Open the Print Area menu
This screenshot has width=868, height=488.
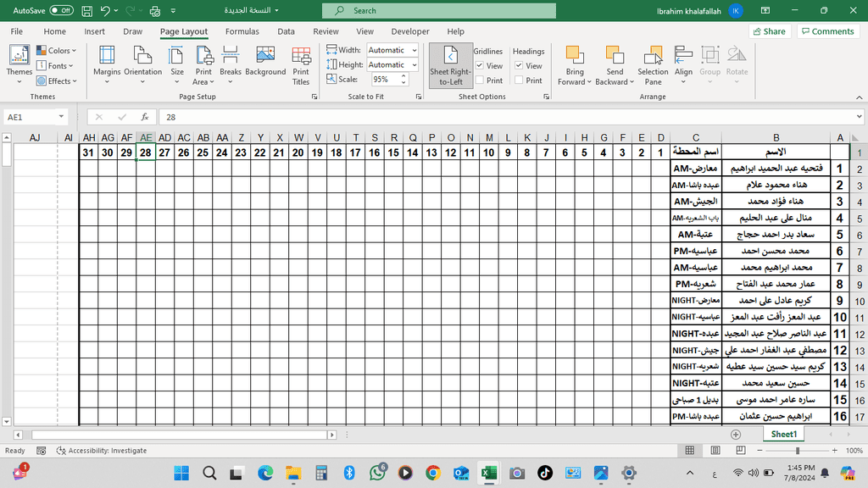(x=203, y=64)
